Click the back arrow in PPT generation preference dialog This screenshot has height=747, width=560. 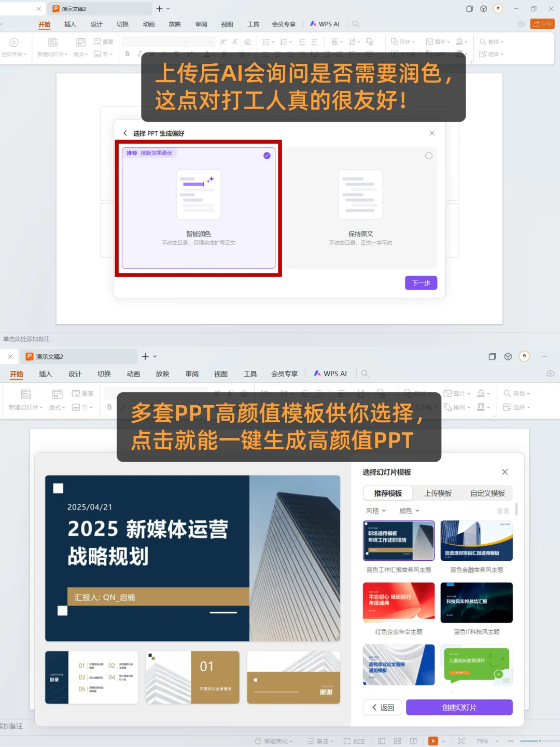point(125,133)
